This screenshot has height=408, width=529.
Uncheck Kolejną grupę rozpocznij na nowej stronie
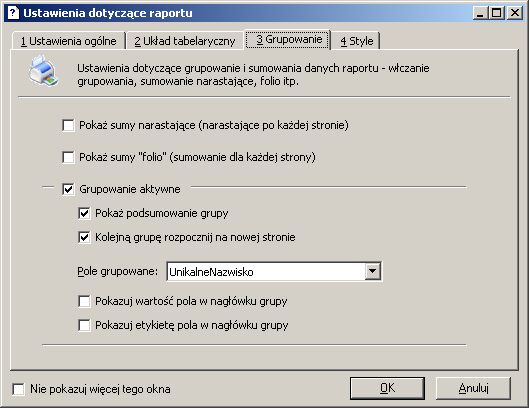point(84,237)
